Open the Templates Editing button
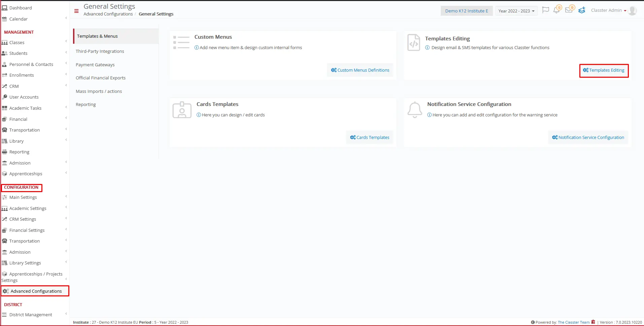Viewport: 644px width, 326px height. pyautogui.click(x=604, y=70)
